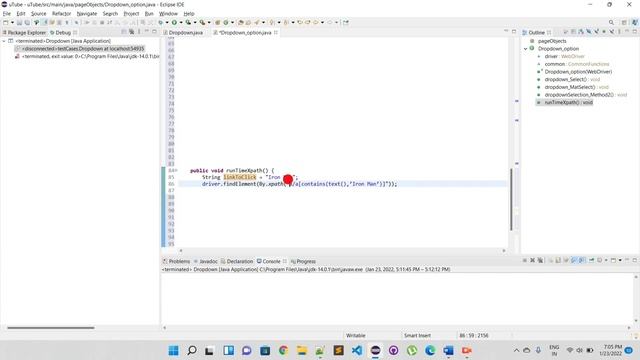Click the Save toolbar icon

pos(19,22)
